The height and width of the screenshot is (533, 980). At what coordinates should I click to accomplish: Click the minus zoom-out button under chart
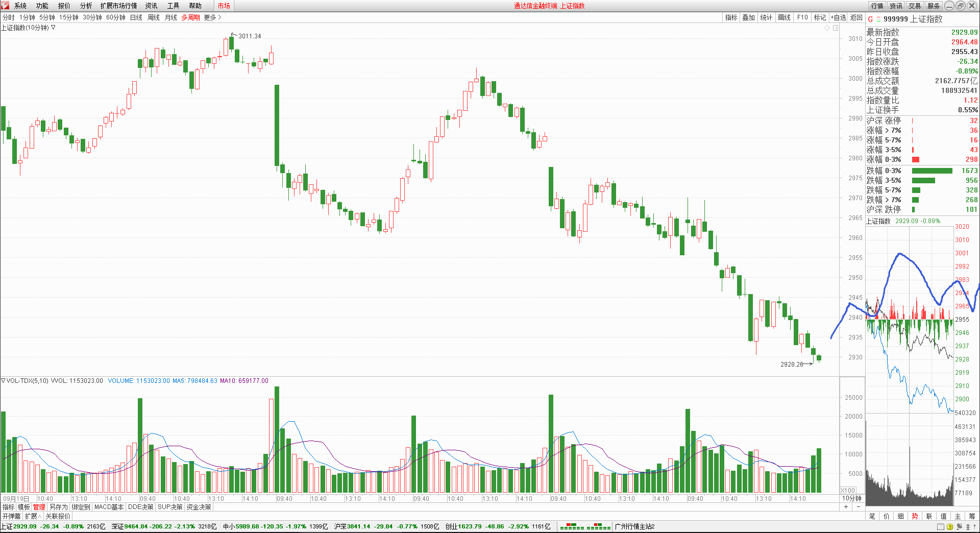tap(858, 507)
